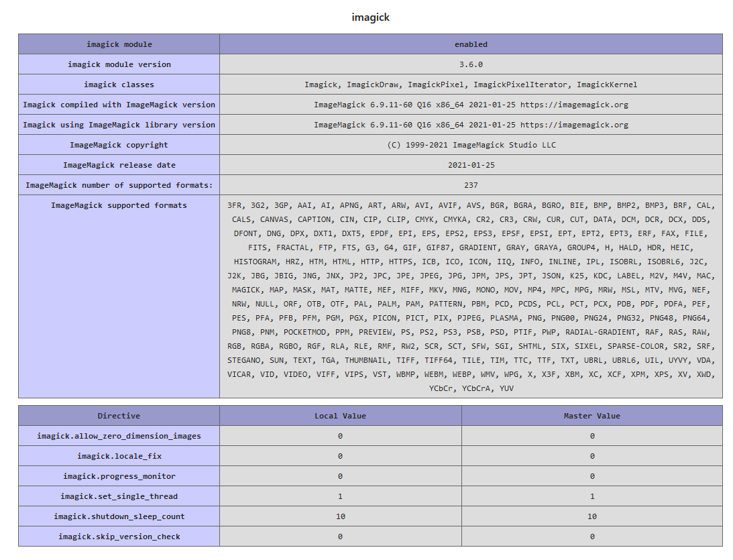Click the ImageMagick version value in the library version row

[471, 125]
